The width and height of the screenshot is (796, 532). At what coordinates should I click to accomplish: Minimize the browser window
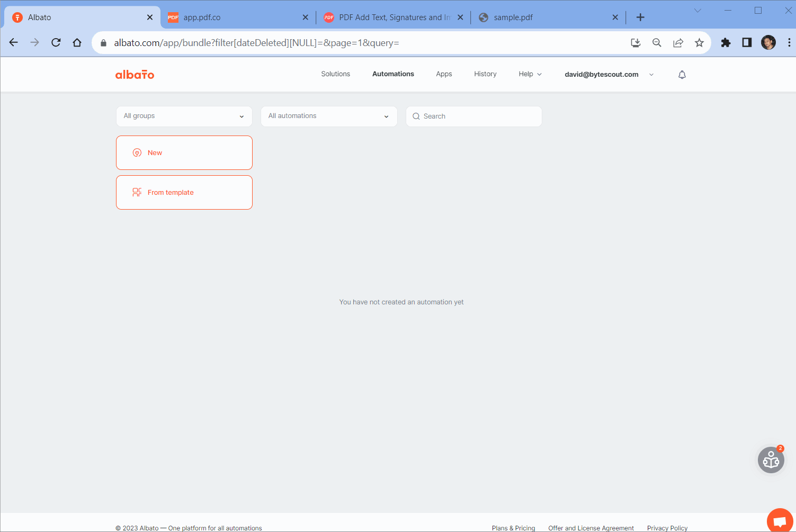tap(728, 11)
